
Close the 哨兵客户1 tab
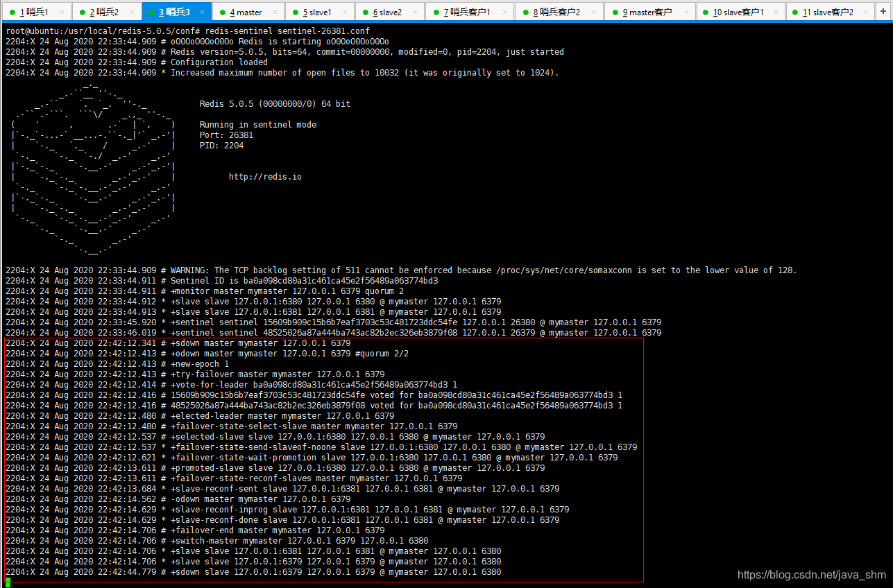tap(504, 12)
